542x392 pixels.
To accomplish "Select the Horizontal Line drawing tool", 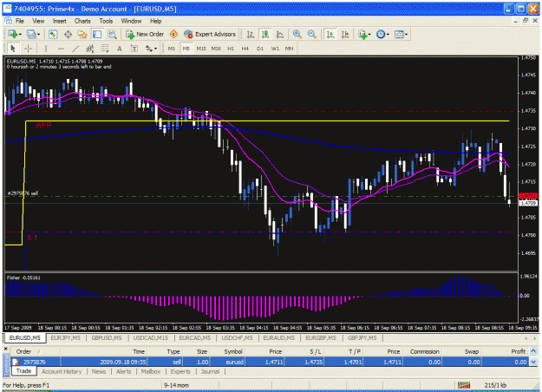I will (x=61, y=49).
